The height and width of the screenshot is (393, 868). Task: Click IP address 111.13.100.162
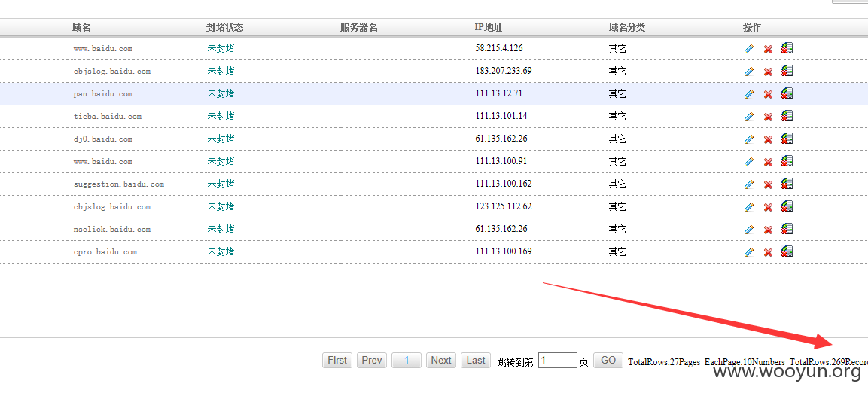coord(503,184)
